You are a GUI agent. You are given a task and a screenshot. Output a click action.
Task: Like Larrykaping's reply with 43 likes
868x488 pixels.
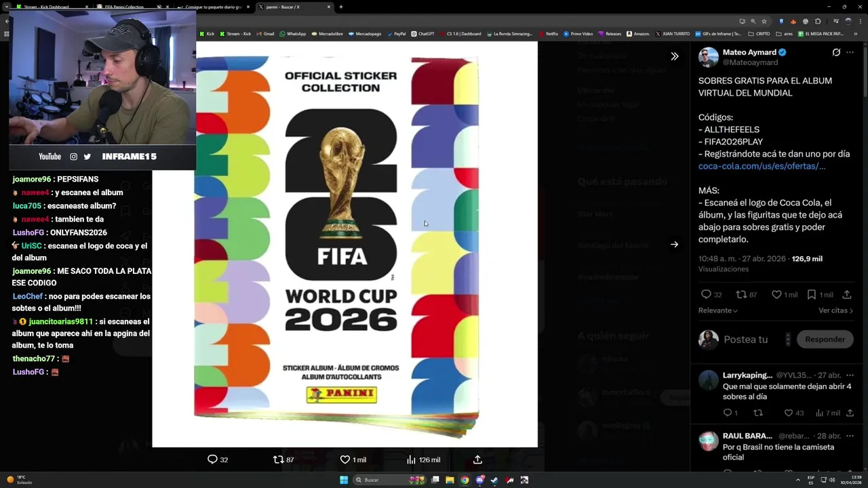click(x=788, y=413)
